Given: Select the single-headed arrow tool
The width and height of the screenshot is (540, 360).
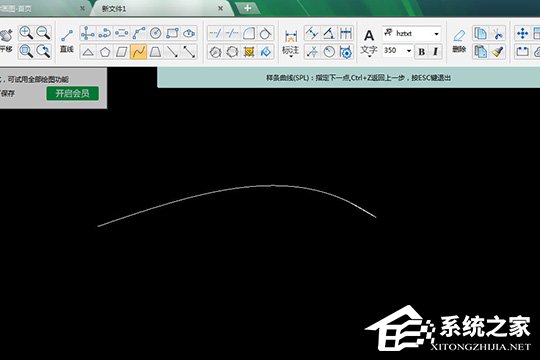Looking at the screenshot, I should (x=172, y=52).
